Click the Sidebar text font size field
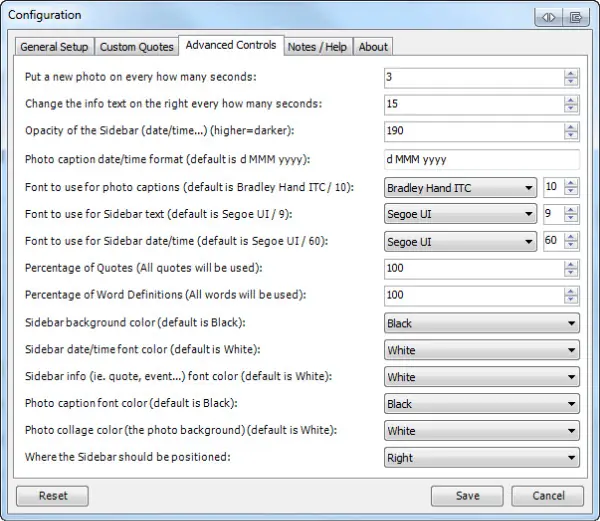Screen dimensions: 600x521 click(x=553, y=214)
